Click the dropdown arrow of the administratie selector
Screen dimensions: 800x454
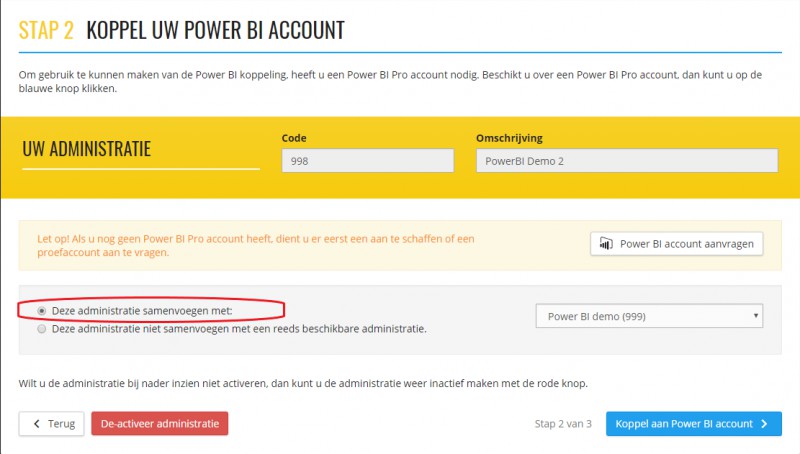756,316
